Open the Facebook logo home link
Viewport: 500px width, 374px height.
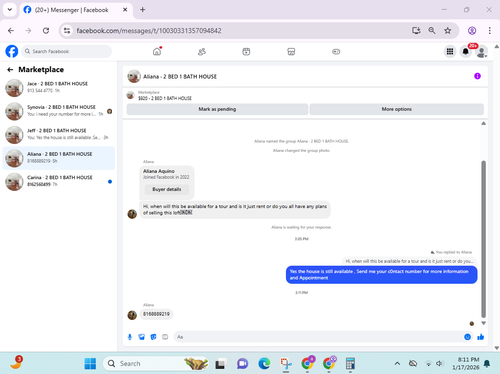point(12,51)
